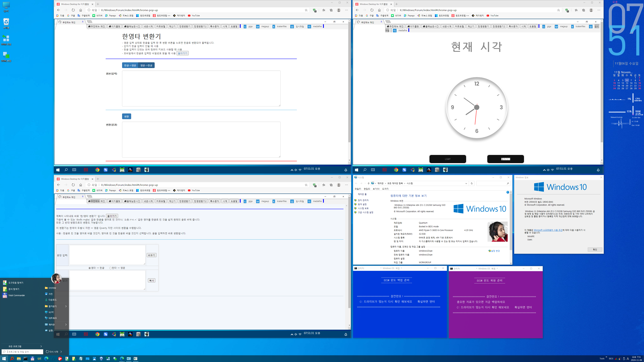This screenshot has height=362, width=644.
Task: Select the 영타 → 한글 radio button
Action: [90, 268]
